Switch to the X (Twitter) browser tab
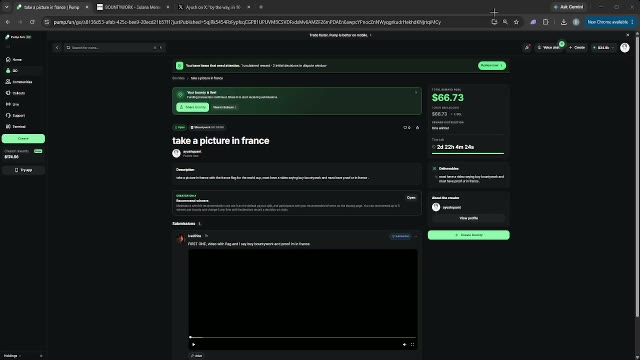The width and height of the screenshot is (640, 360). pos(213,7)
